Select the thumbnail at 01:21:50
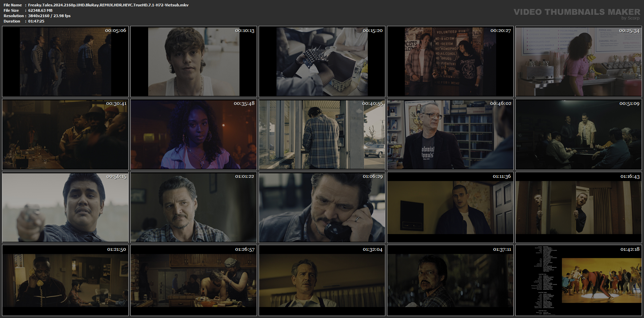This screenshot has width=644, height=318. (66, 280)
